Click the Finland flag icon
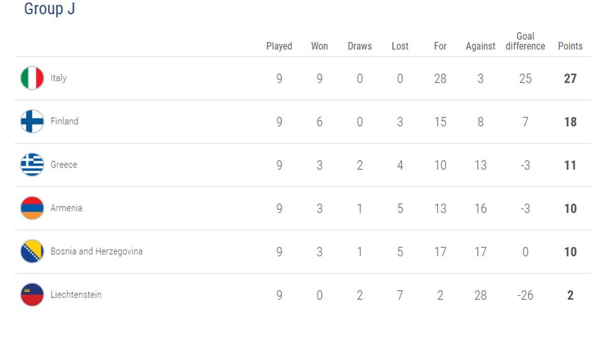Viewport: 610px width, 364px height. 32,122
